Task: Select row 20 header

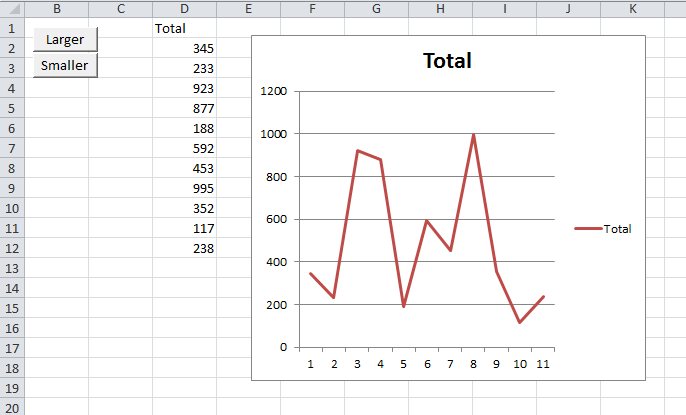Action: [x=12, y=408]
